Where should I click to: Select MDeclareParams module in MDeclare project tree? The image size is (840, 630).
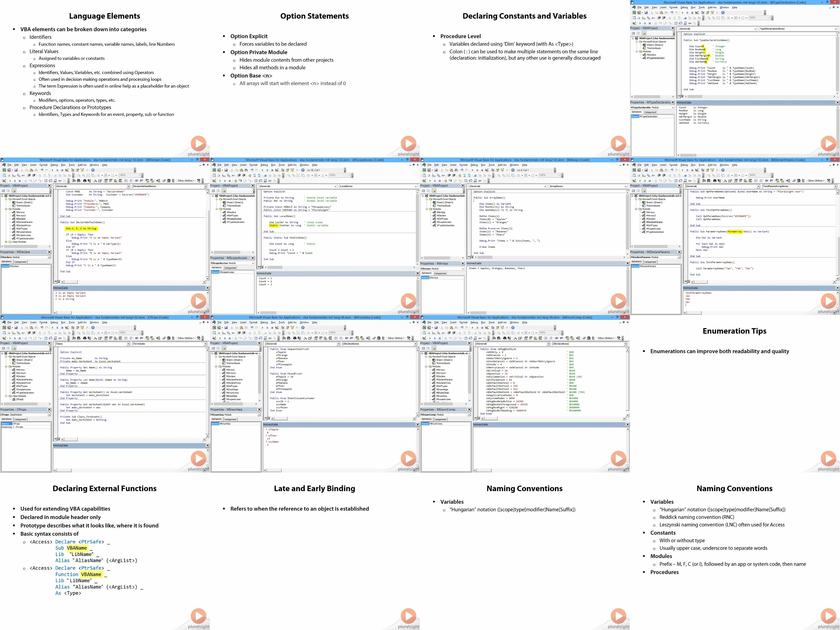[24, 222]
